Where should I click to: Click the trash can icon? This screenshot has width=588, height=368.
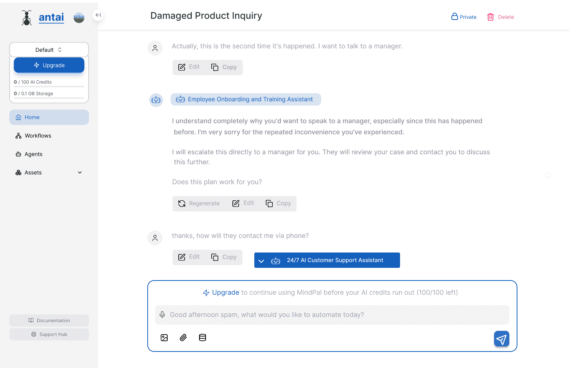[x=491, y=17]
